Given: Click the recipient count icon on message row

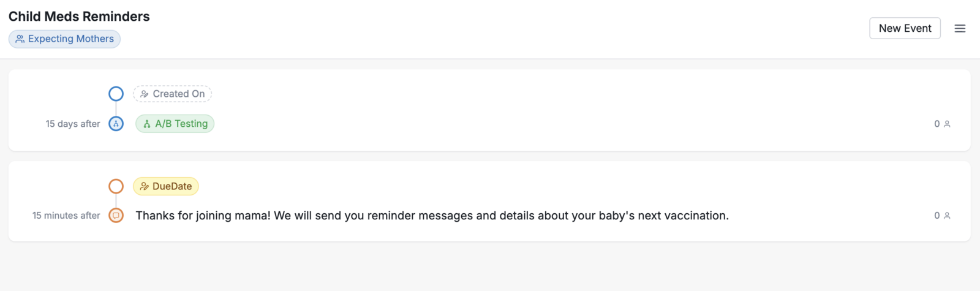Looking at the screenshot, I should 947,216.
